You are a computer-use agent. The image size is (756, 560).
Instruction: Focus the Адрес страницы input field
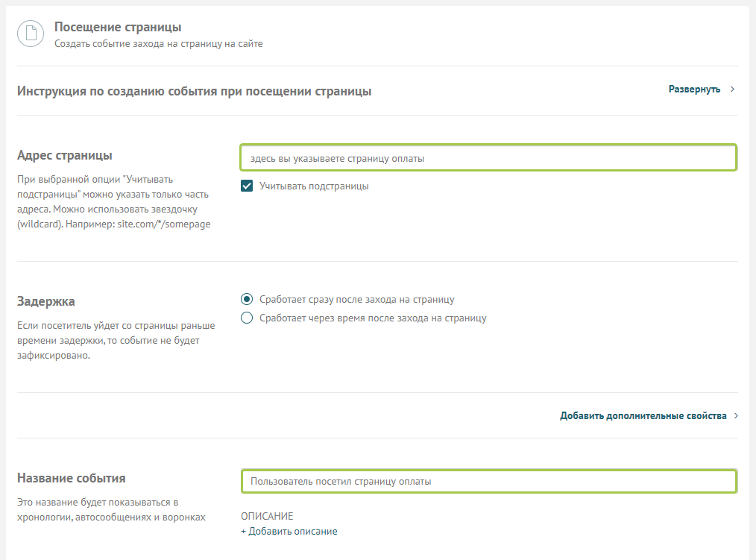(x=488, y=158)
